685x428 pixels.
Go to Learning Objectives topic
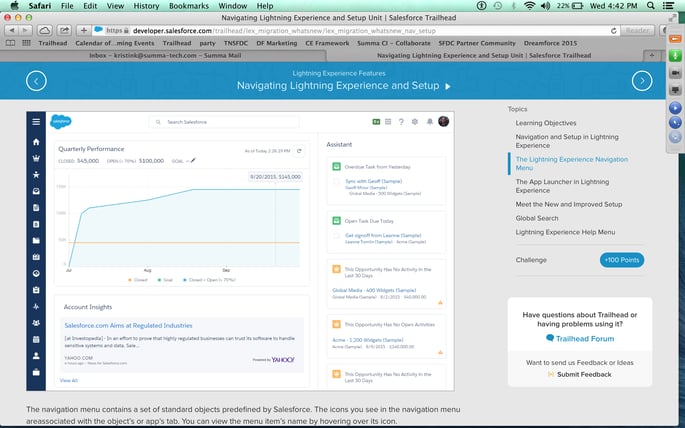pos(546,123)
